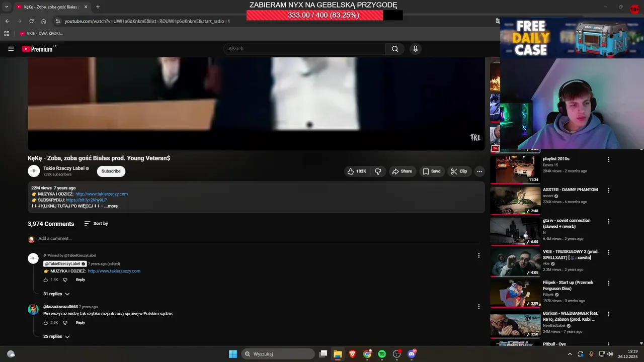
Task: Like kozadowoza8663 comment with 3.5K likes
Action: pyautogui.click(x=46, y=323)
